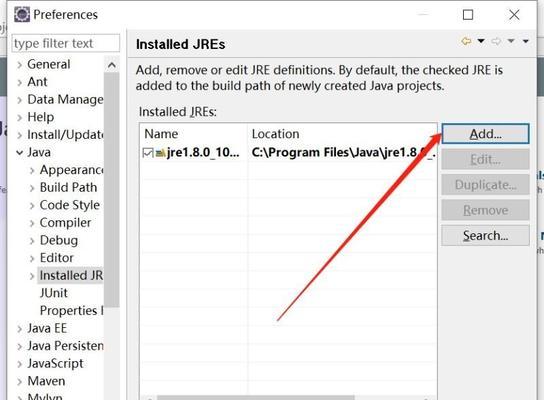
Task: Expand the Appearance node under Java
Action: [x=32, y=170]
